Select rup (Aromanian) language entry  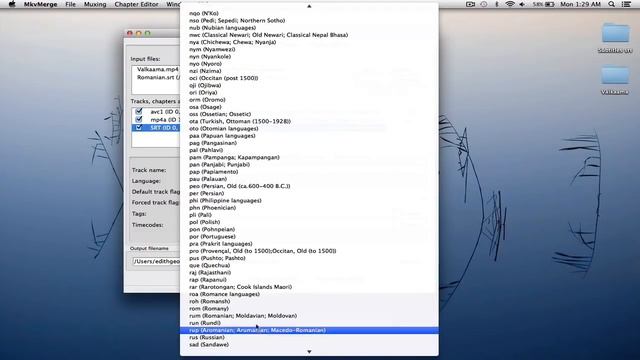point(309,330)
